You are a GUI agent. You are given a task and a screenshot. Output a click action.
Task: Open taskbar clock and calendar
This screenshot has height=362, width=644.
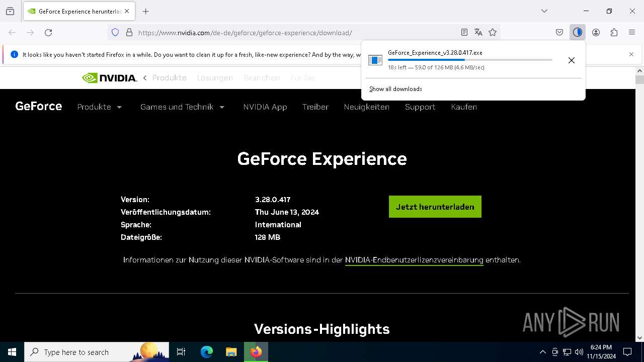(601, 352)
